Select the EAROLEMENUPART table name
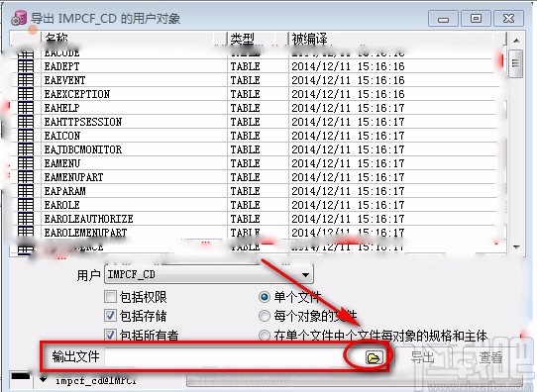The image size is (537, 392). coord(85,233)
